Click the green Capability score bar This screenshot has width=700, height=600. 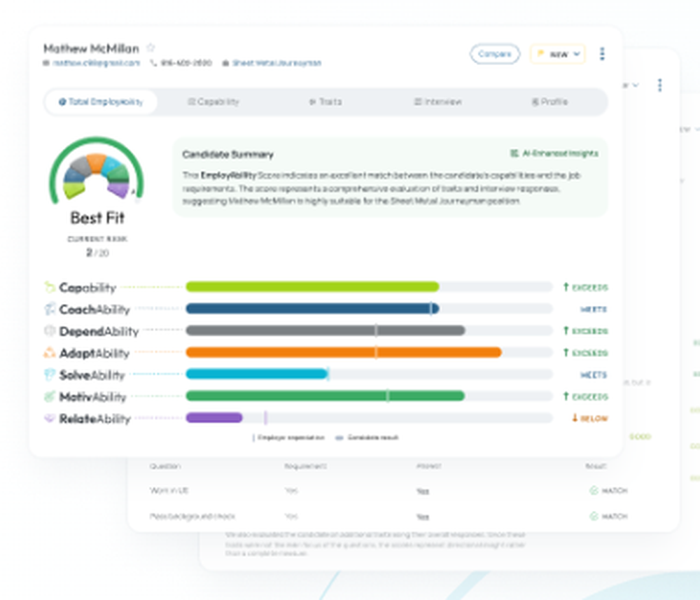[312, 286]
